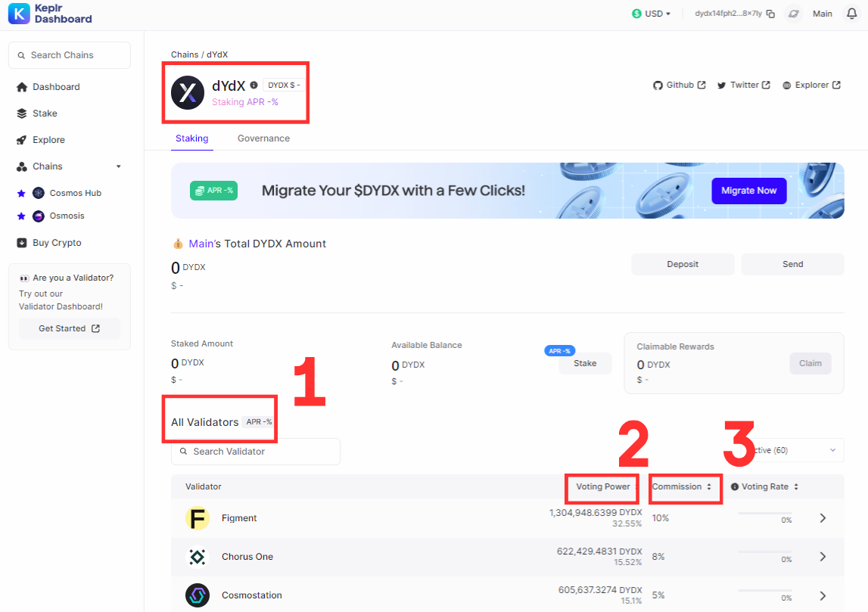Click the Migrate Now button
The image size is (868, 612).
pyautogui.click(x=748, y=191)
